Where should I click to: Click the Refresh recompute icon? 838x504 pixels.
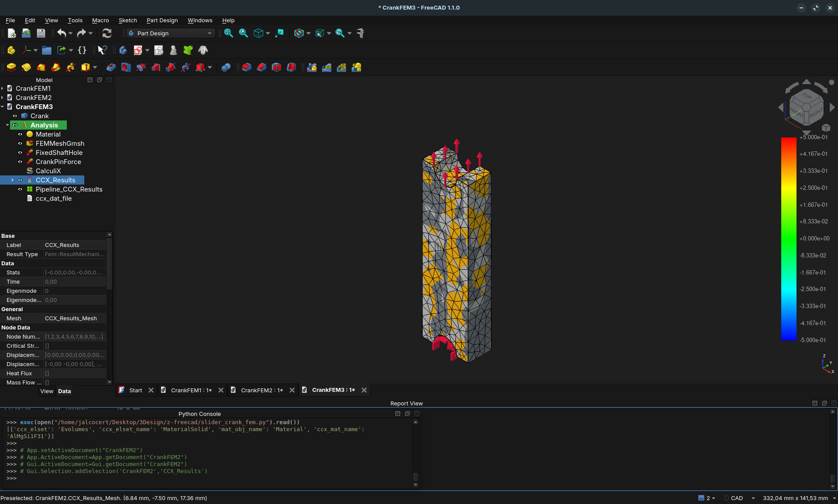coord(107,33)
